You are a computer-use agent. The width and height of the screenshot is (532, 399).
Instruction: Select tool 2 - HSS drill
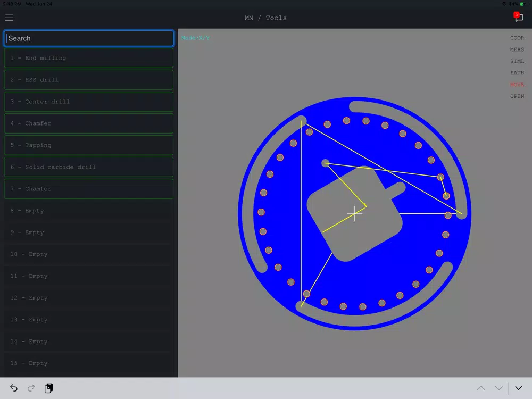tap(89, 80)
